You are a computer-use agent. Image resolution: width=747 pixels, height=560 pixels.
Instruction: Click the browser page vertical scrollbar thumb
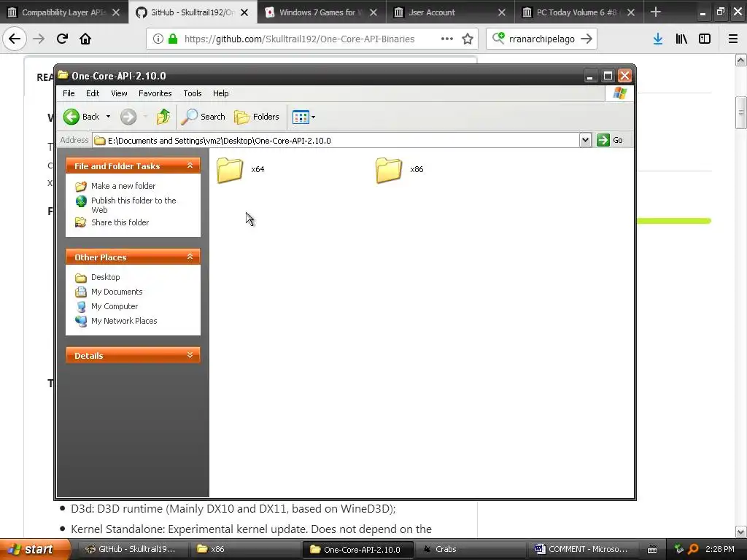740,113
